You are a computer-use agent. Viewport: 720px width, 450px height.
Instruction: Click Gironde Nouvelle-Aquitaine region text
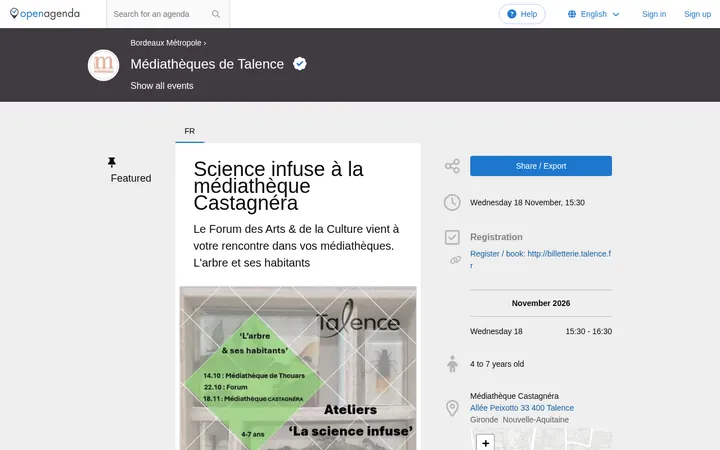[519, 420]
